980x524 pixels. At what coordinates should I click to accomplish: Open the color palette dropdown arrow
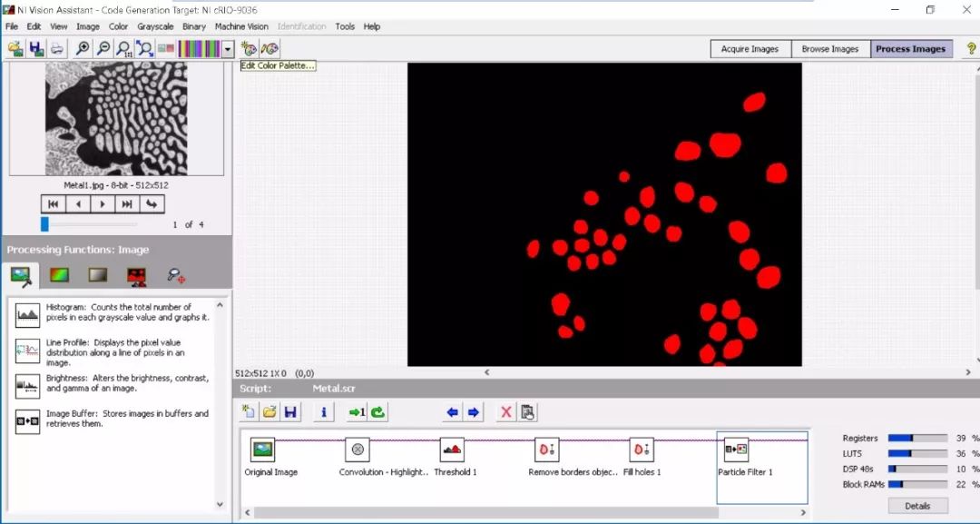(228, 49)
